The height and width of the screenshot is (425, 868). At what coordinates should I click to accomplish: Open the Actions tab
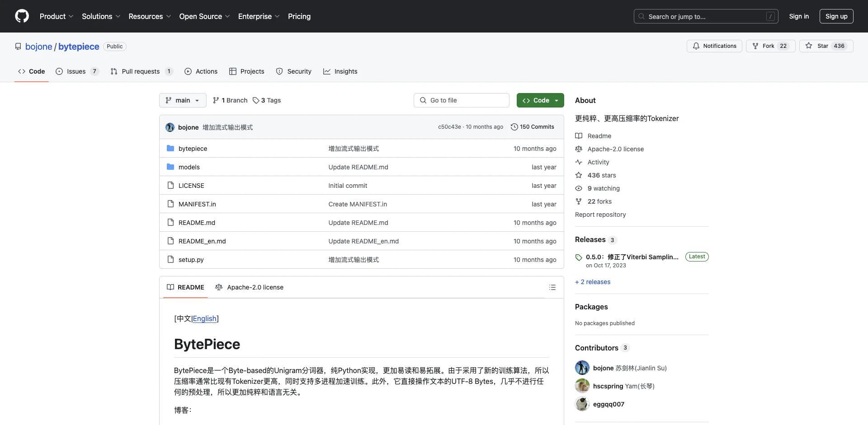pyautogui.click(x=201, y=71)
